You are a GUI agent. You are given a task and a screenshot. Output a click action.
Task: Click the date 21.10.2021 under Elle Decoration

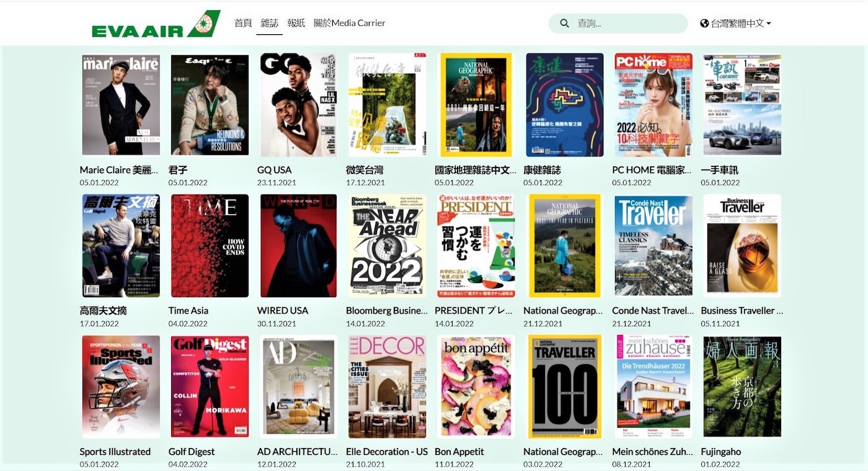click(x=365, y=464)
